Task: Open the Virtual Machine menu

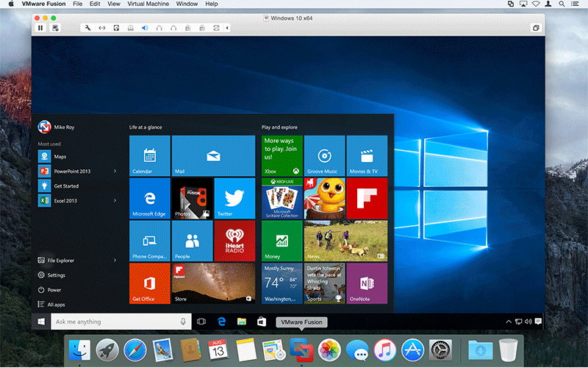Action: click(148, 4)
